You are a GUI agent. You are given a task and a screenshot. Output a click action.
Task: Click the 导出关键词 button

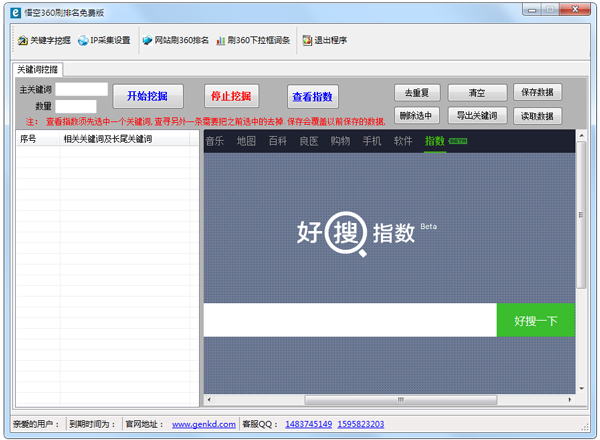click(477, 116)
